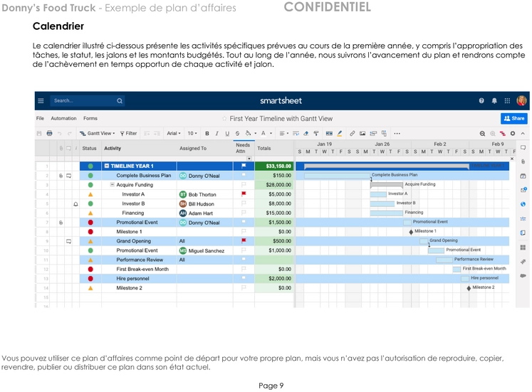This screenshot has height=392, width=532.
Task: Open the notifications bell
Action: [x=494, y=100]
